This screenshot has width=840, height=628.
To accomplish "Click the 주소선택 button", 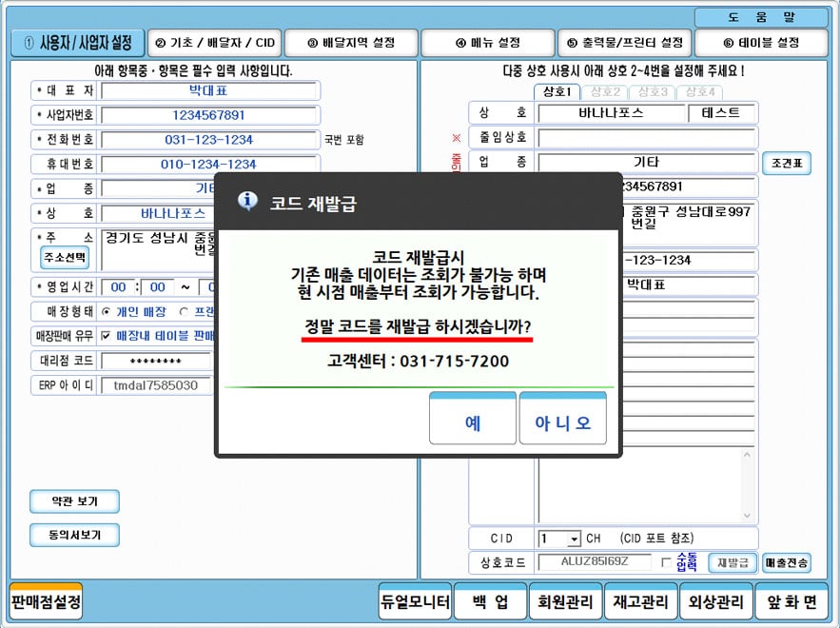I will [65, 258].
